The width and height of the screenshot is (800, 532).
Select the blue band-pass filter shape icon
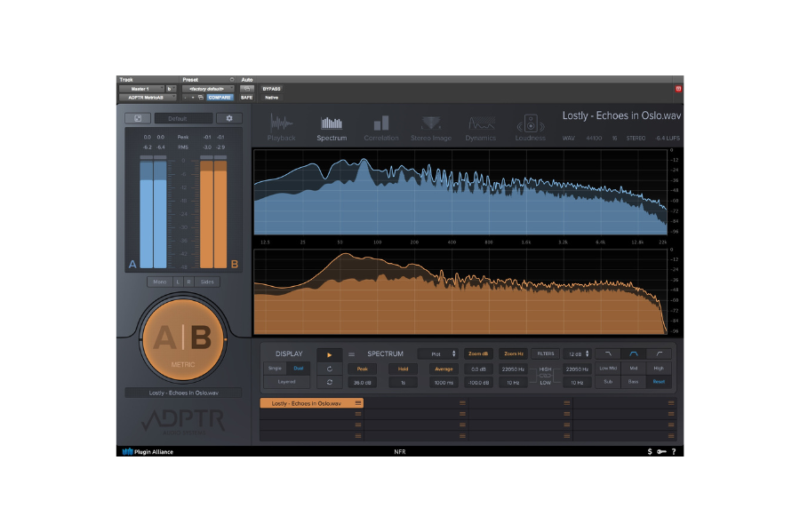(x=634, y=353)
